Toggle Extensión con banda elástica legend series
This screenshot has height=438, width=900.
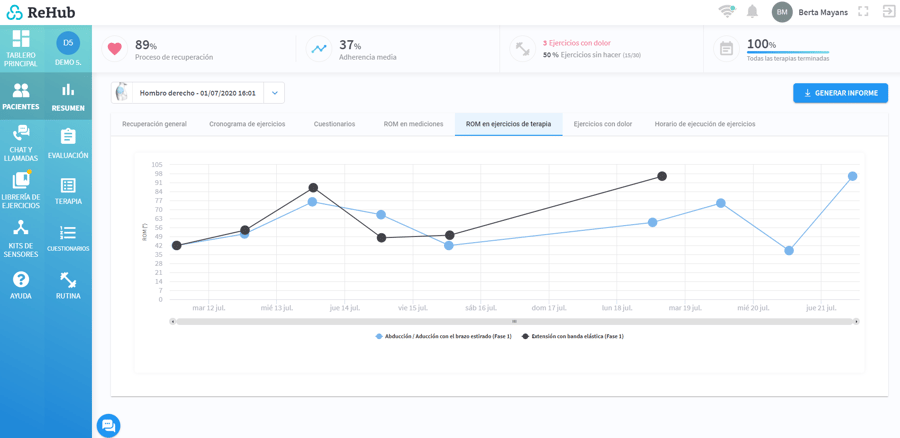coord(572,336)
